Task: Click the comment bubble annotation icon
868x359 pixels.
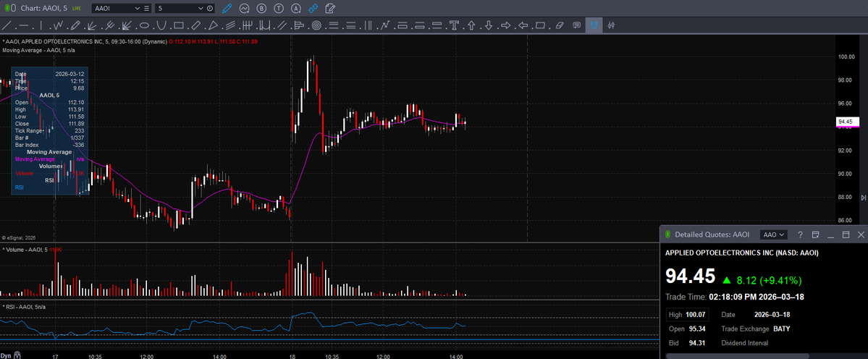Action: (x=577, y=25)
